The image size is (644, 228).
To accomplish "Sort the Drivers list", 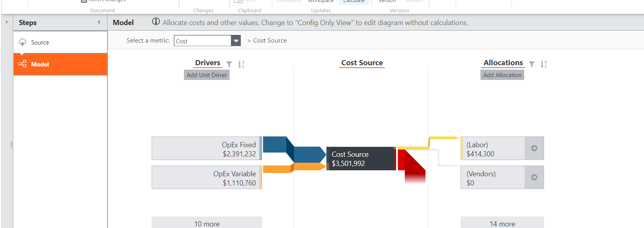I will [x=241, y=64].
